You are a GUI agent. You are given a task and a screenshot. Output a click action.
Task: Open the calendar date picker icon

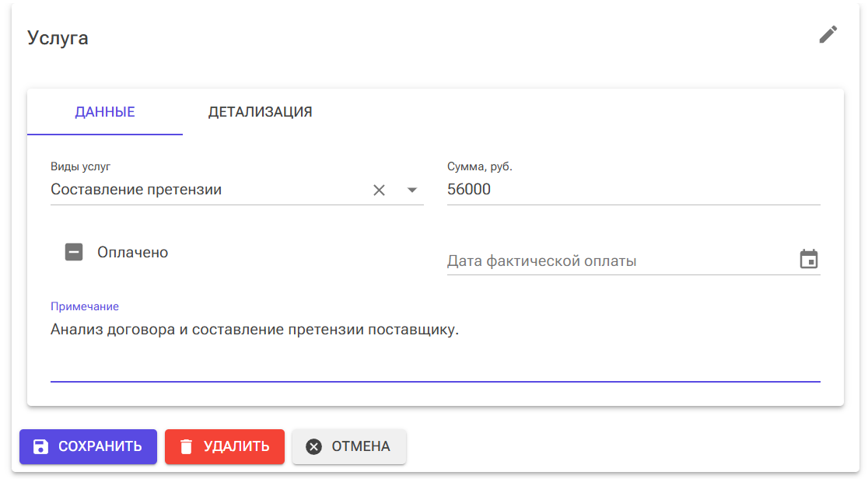tap(809, 260)
